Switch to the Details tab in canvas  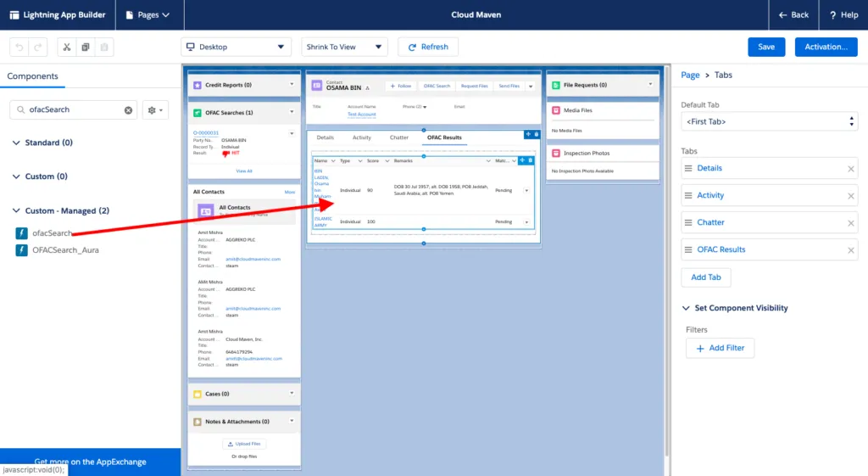(x=325, y=137)
